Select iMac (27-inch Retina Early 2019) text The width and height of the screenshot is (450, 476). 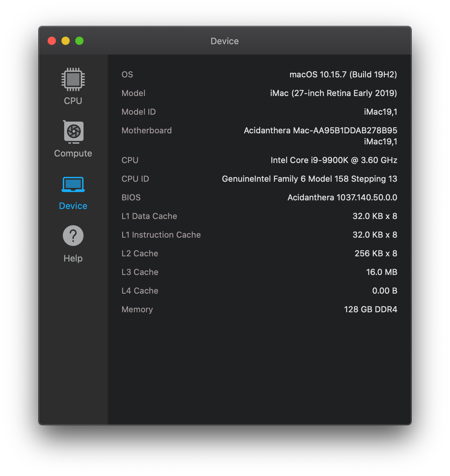pyautogui.click(x=334, y=93)
